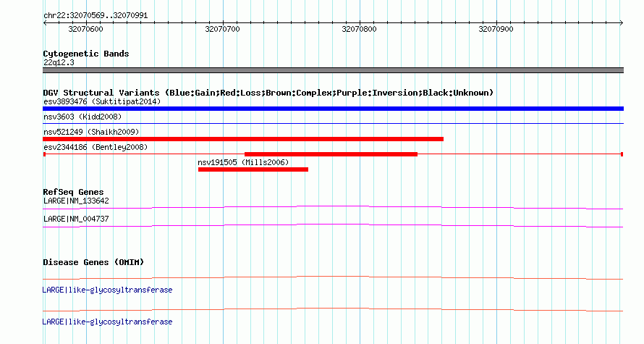Click the LARGE|NM_004737 gene label
This screenshot has height=344, width=644.
click(x=76, y=219)
